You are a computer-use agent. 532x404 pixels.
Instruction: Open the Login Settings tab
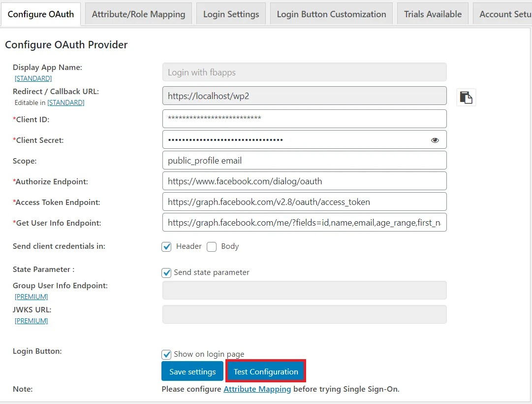tap(230, 14)
